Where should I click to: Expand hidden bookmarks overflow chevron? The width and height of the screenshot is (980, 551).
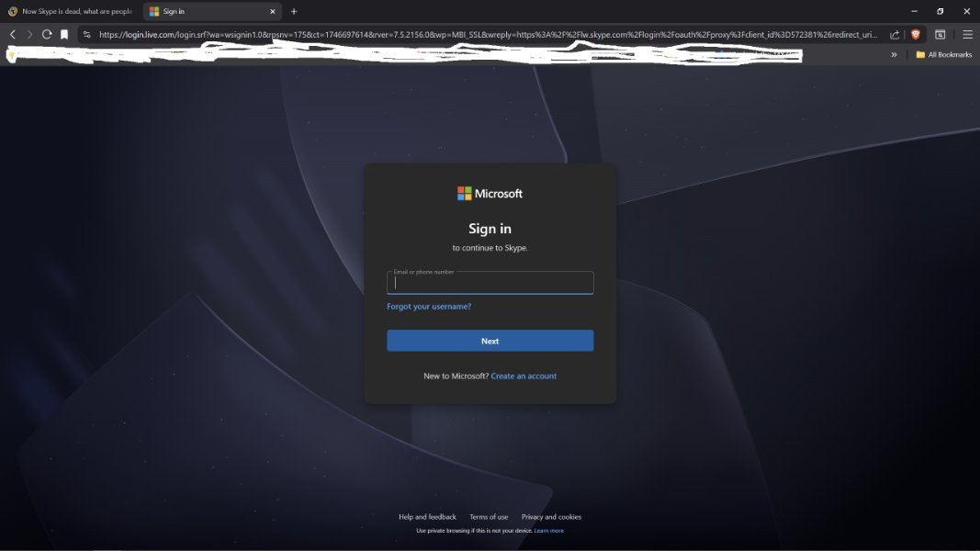pos(894,54)
